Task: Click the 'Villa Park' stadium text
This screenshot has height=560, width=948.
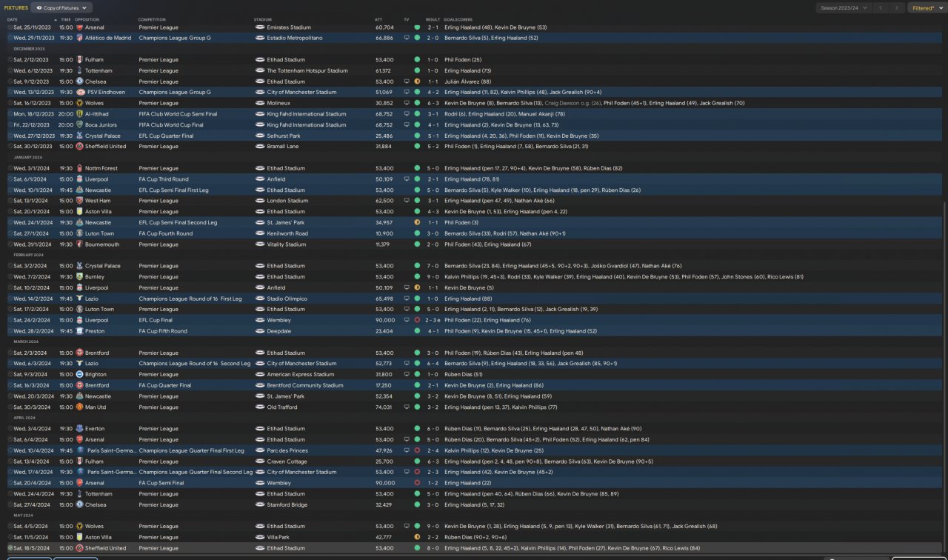Action: 280,537
